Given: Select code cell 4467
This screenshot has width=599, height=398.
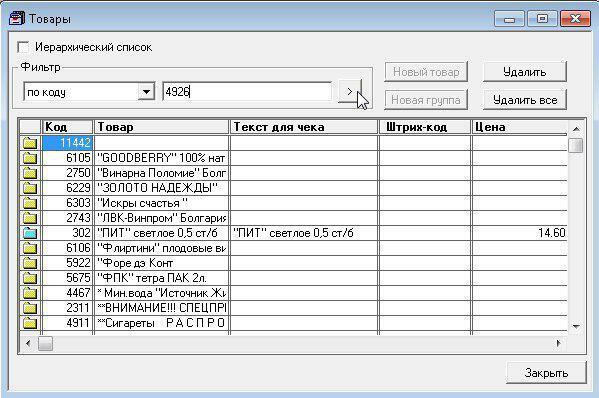Looking at the screenshot, I should click(x=68, y=293).
